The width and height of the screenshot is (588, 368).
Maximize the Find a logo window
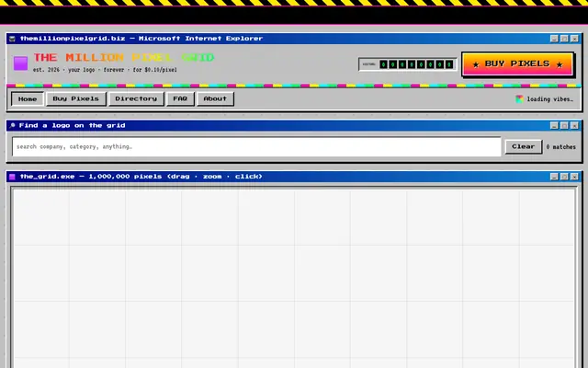[x=564, y=125]
